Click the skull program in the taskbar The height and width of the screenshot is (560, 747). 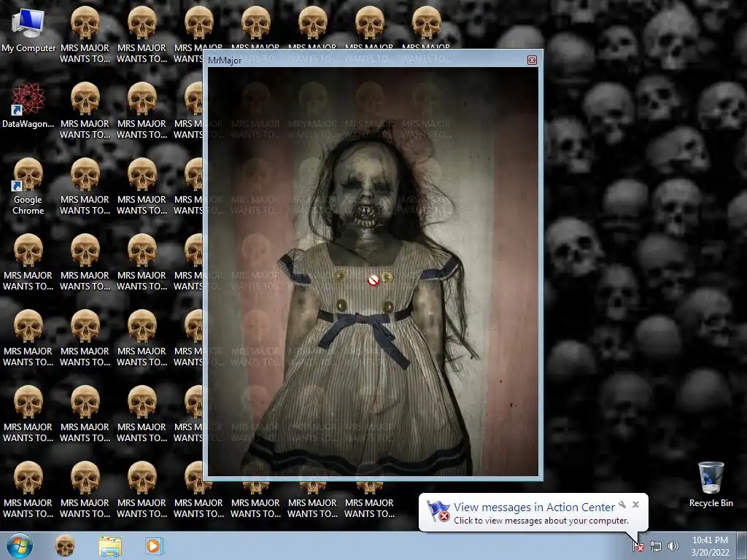pos(65,546)
